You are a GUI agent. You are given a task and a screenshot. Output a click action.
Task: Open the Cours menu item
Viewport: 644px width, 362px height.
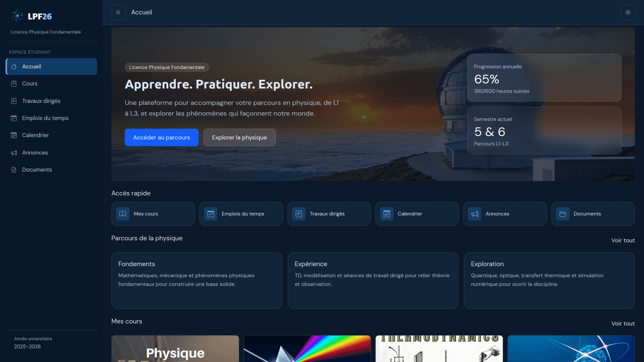tap(51, 84)
